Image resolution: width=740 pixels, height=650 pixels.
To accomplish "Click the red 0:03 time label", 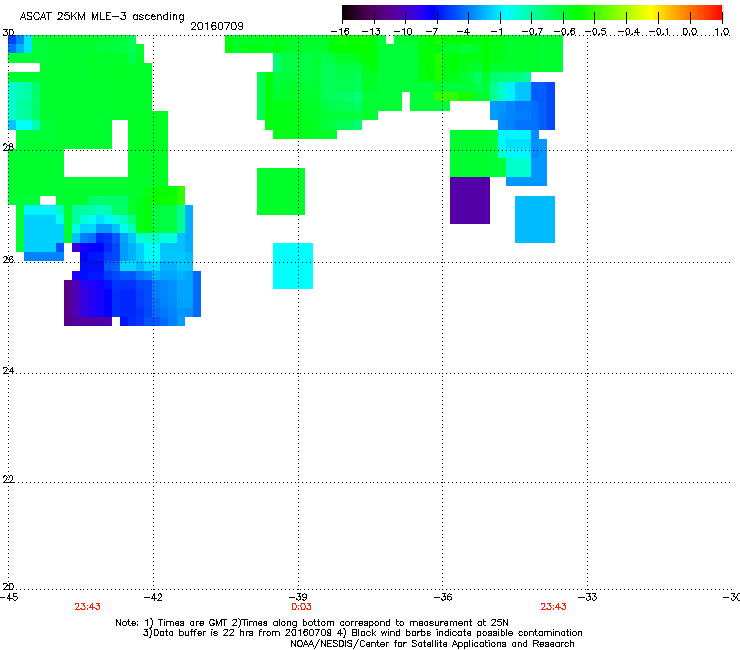I will [x=301, y=607].
